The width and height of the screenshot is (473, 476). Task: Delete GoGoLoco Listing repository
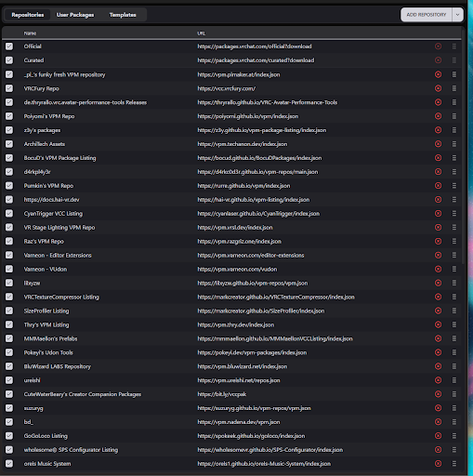pos(438,436)
